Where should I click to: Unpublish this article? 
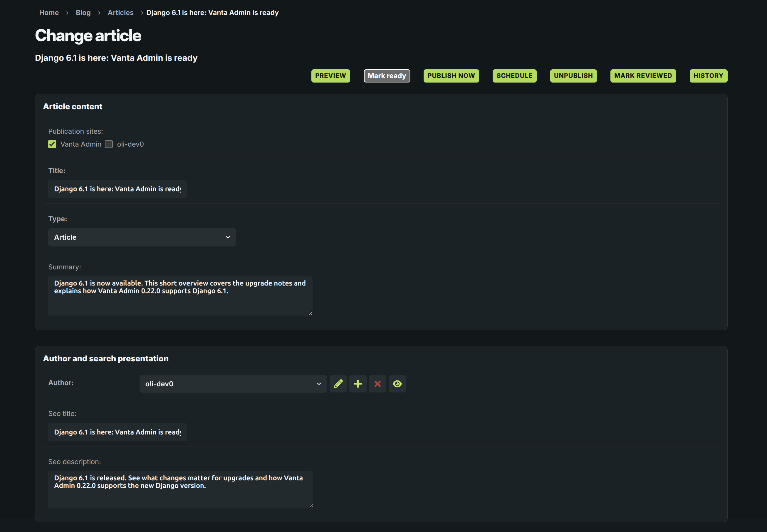pyautogui.click(x=573, y=76)
